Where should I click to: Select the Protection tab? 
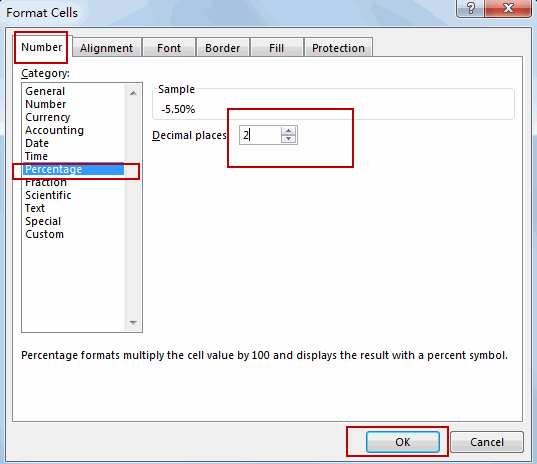[x=338, y=48]
